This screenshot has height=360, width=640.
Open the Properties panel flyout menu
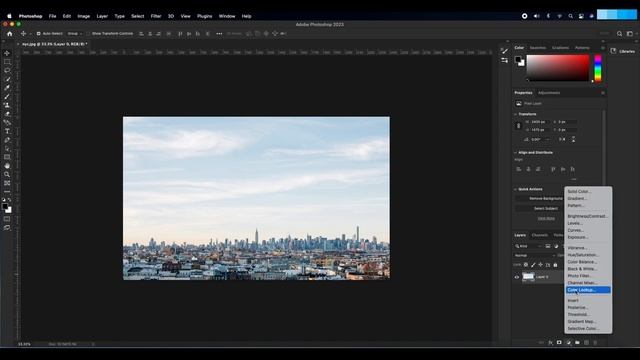[603, 93]
